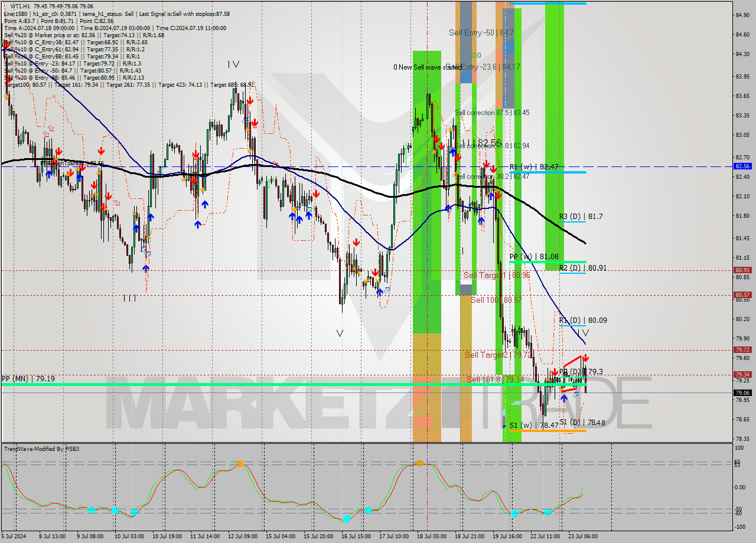Click the orange TrendWave marker near 18 Jul 05:00
The height and width of the screenshot is (543, 756).
coord(421,465)
